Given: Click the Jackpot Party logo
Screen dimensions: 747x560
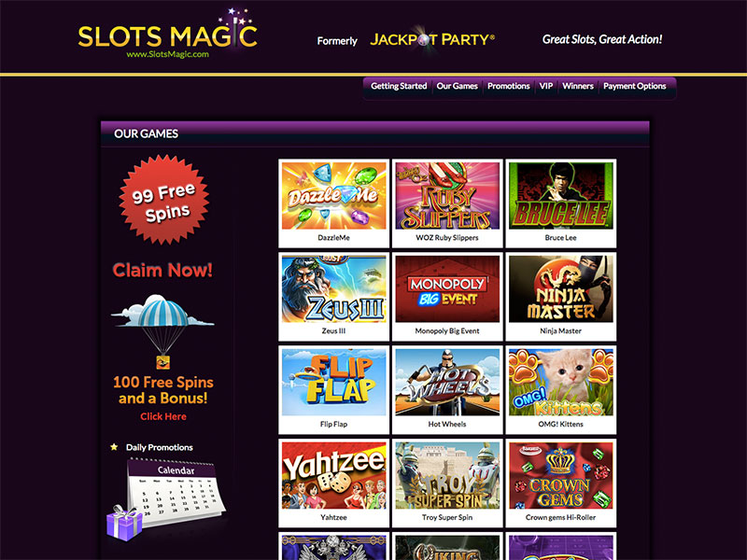Looking at the screenshot, I should click(432, 39).
